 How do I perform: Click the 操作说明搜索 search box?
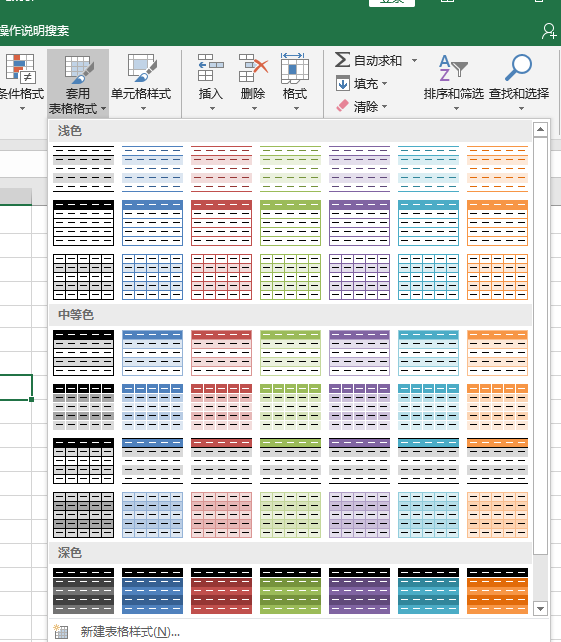[34, 31]
